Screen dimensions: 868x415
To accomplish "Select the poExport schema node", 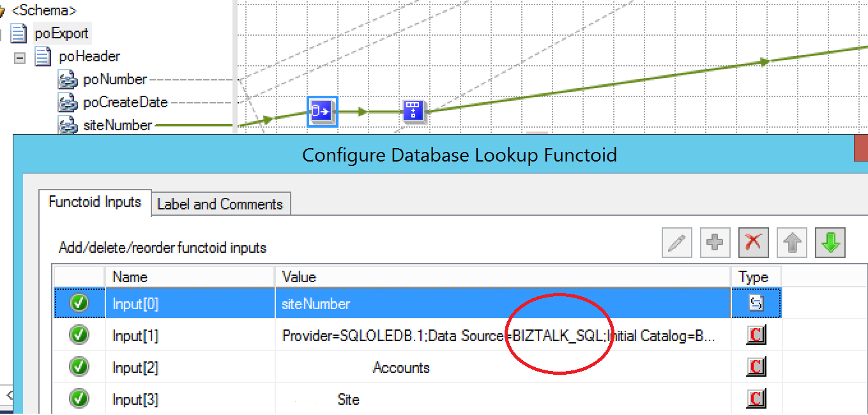I will tap(61, 33).
